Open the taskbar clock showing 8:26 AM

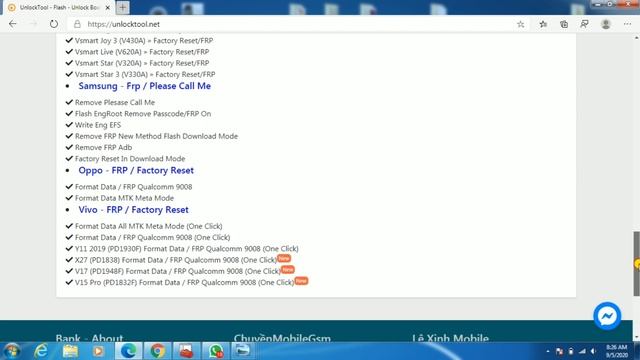click(617, 351)
